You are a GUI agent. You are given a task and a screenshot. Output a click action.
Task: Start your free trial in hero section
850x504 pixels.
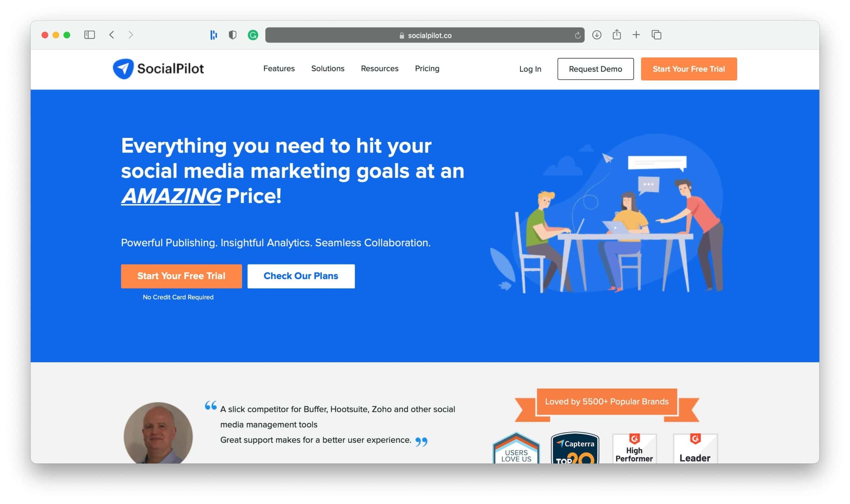point(181,275)
